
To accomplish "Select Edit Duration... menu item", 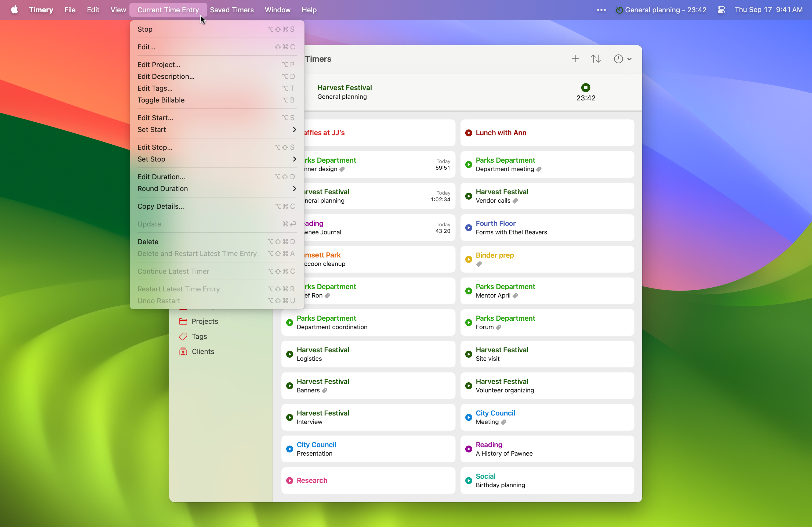I will tap(217, 177).
